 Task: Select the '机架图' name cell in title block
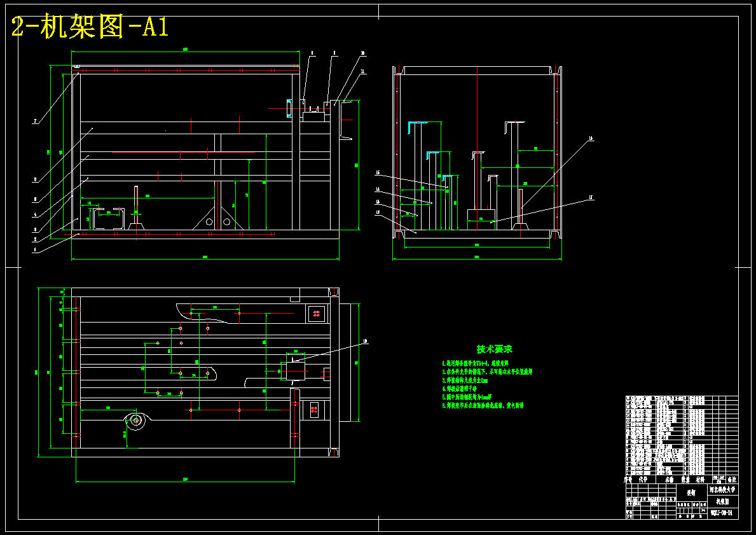pyautogui.click(x=723, y=502)
